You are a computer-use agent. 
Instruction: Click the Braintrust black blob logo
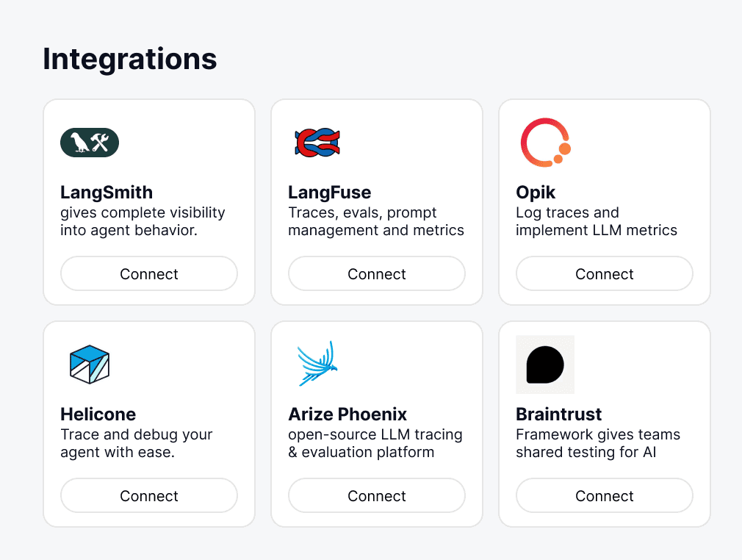[545, 365]
